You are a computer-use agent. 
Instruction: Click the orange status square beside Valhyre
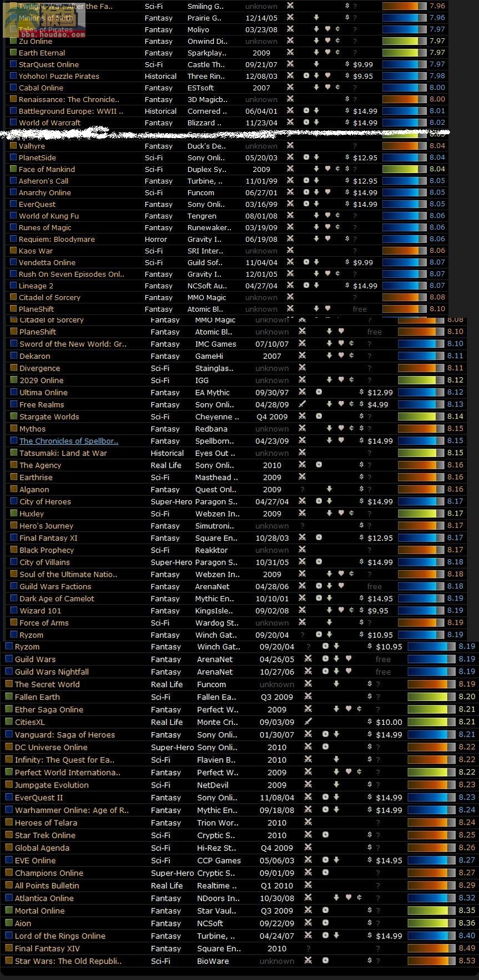point(13,146)
